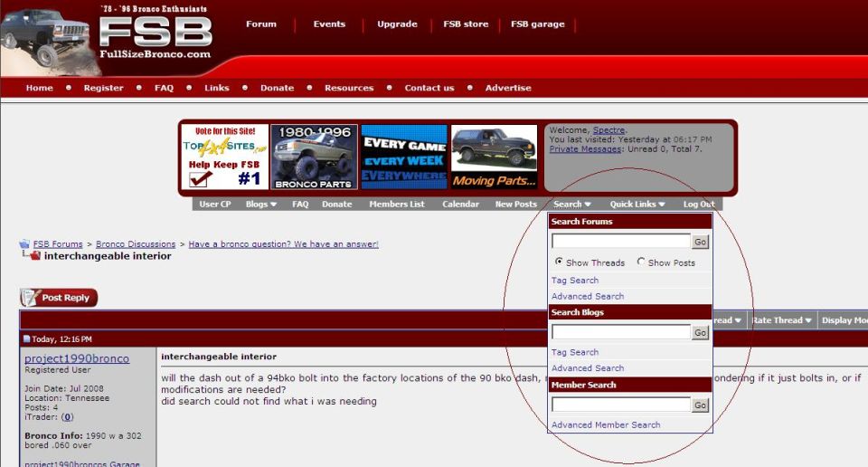Click the 1980-1996 Bronco Parts banner
This screenshot has height=467, width=868.
pos(314,157)
